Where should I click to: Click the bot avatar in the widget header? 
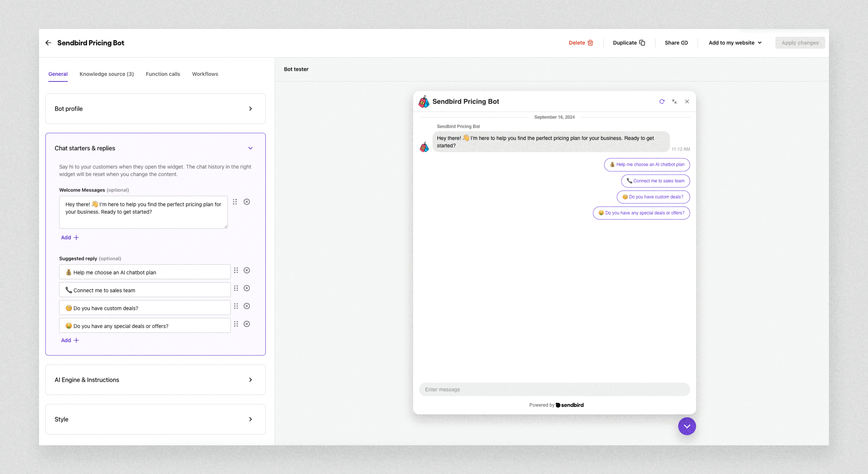point(424,102)
